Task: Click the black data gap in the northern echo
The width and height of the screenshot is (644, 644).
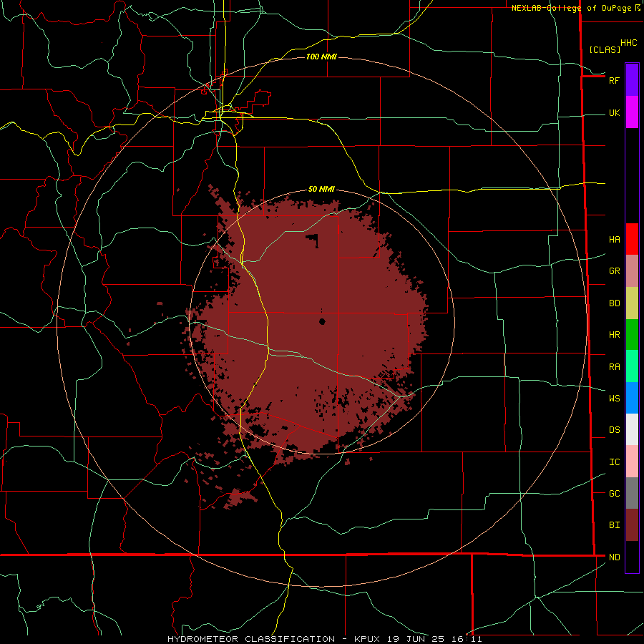Action: tap(313, 240)
